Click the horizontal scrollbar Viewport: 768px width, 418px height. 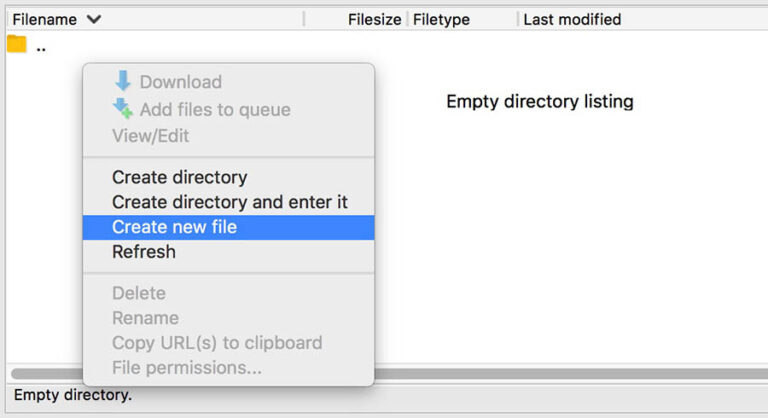(x=570, y=374)
